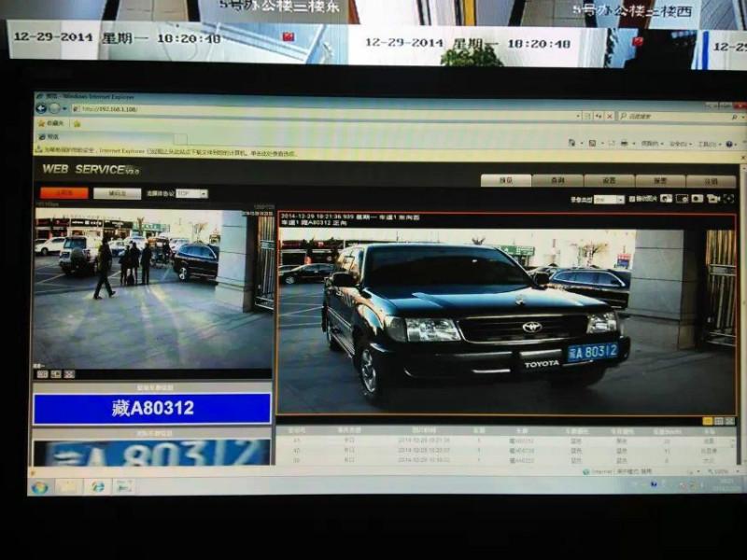
Task: Open the search provider dropdown arrow
Action: [x=742, y=118]
